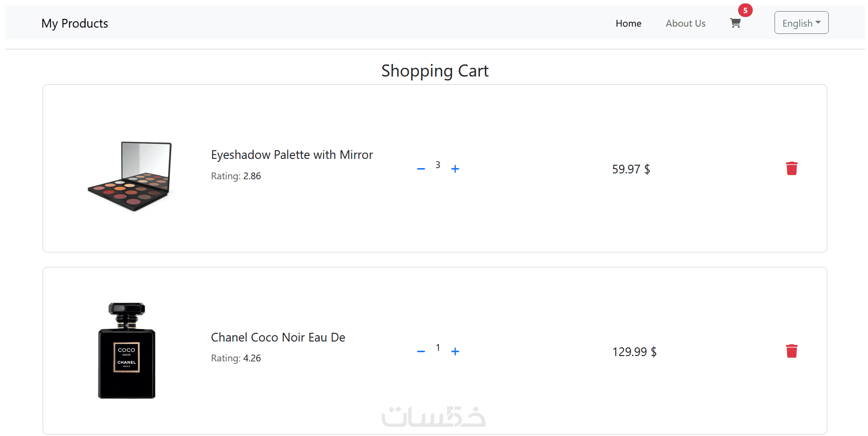Expand the English language dropdown
Image resolution: width=868 pixels, height=436 pixels.
801,23
